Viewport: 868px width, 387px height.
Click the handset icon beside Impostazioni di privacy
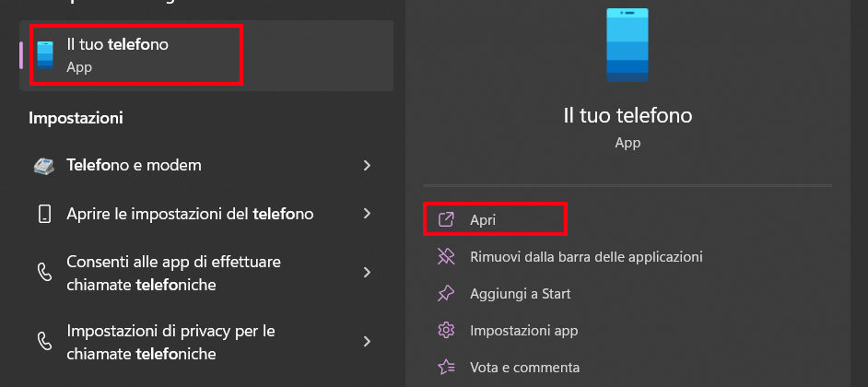pyautogui.click(x=44, y=341)
